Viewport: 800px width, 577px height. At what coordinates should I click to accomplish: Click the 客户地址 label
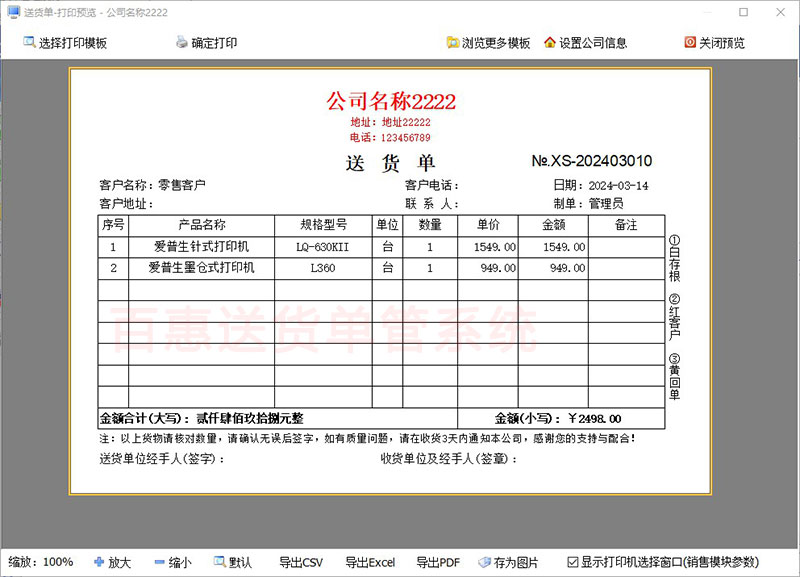point(127,204)
